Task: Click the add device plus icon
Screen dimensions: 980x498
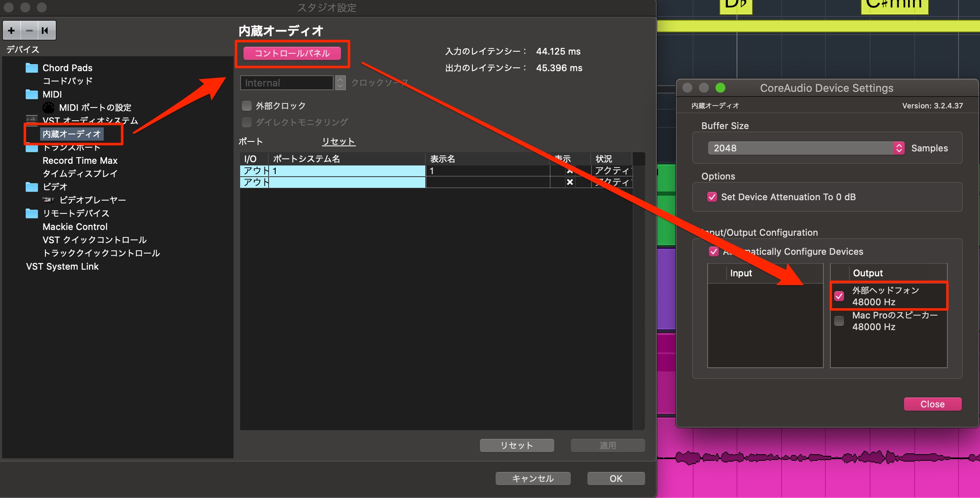Action: [x=12, y=31]
